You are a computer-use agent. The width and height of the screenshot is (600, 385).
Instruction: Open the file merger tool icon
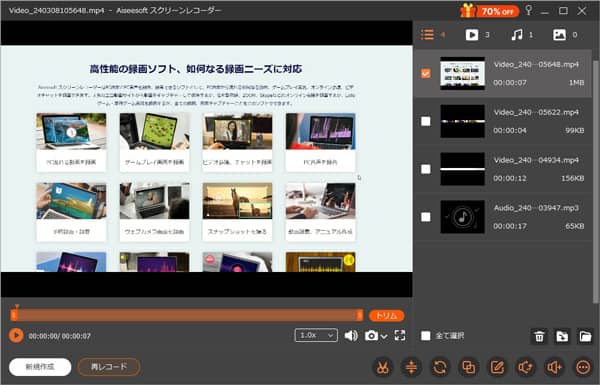[469, 367]
